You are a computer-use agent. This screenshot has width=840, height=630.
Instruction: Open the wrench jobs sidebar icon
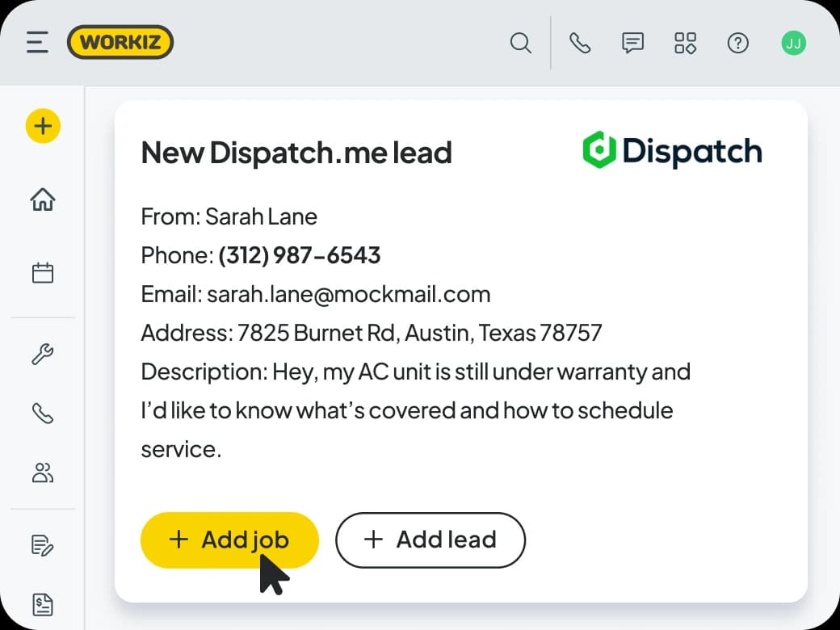[42, 354]
